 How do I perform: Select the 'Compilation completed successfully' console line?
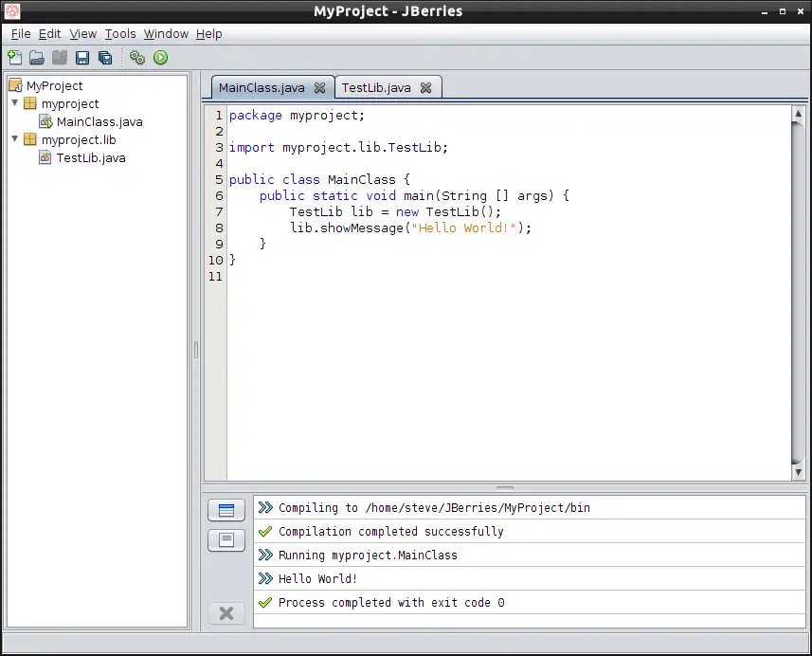390,532
